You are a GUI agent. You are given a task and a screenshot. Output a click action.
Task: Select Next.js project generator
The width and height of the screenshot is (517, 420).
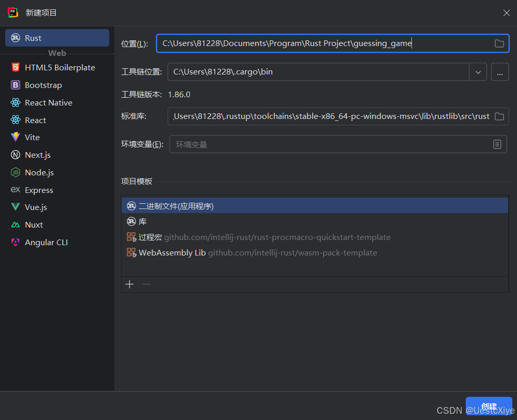coord(57,155)
